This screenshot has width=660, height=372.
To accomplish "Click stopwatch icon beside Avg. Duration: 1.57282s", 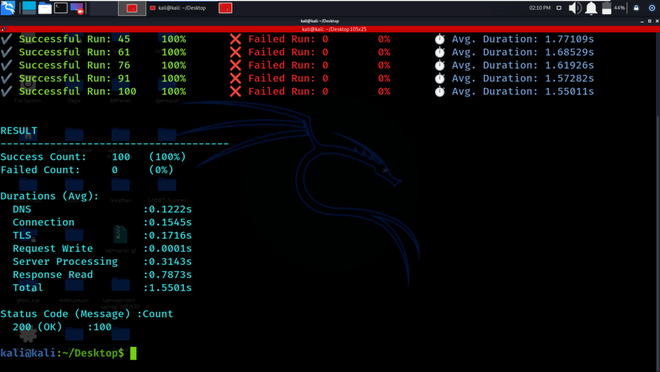I will [439, 78].
